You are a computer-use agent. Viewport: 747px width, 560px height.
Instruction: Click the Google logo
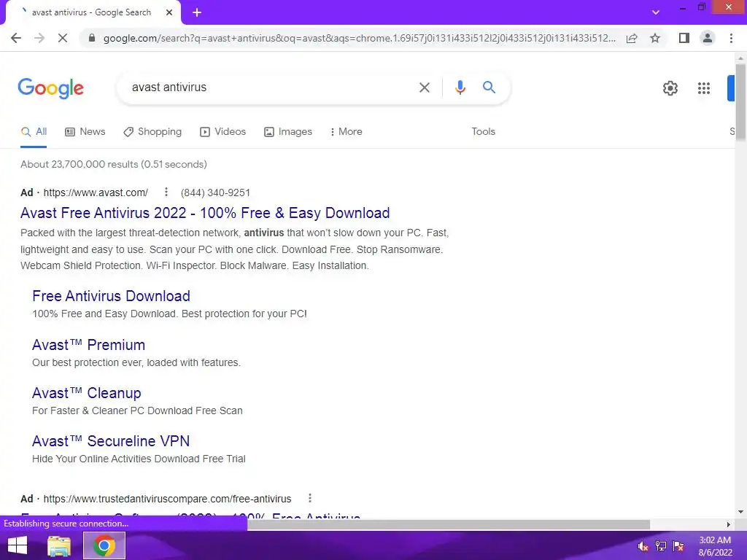[x=50, y=88]
